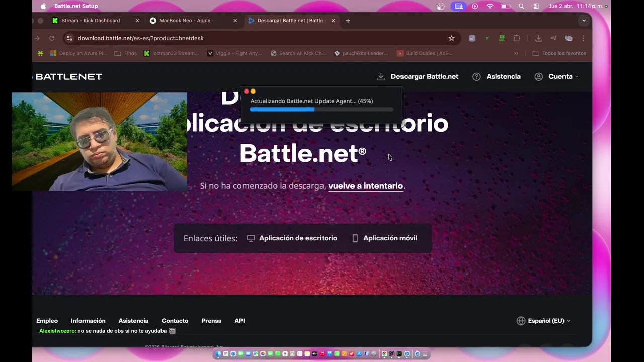
Task: Open the Asistencia footer link
Action: coord(133,321)
